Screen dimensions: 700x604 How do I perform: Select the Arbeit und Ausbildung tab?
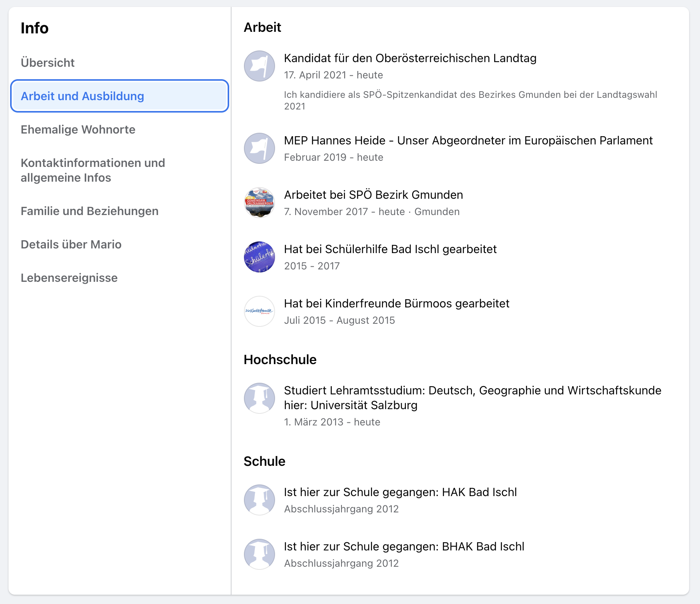click(x=120, y=96)
